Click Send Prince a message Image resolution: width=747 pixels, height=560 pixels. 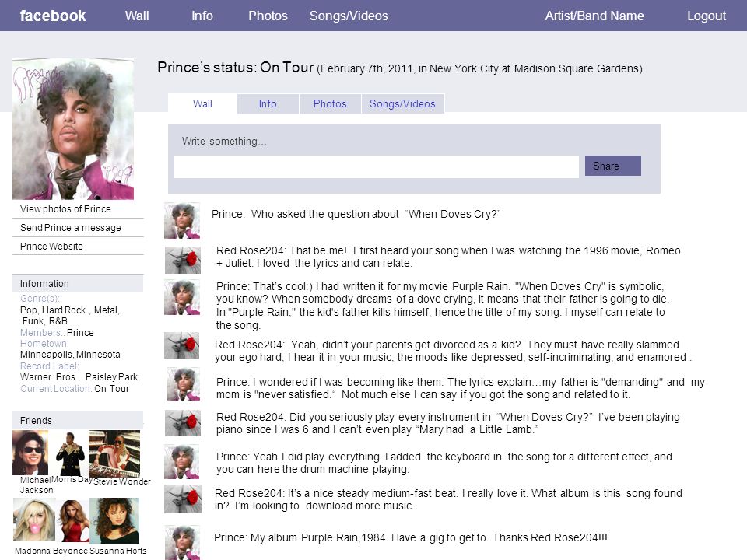pyautogui.click(x=71, y=228)
